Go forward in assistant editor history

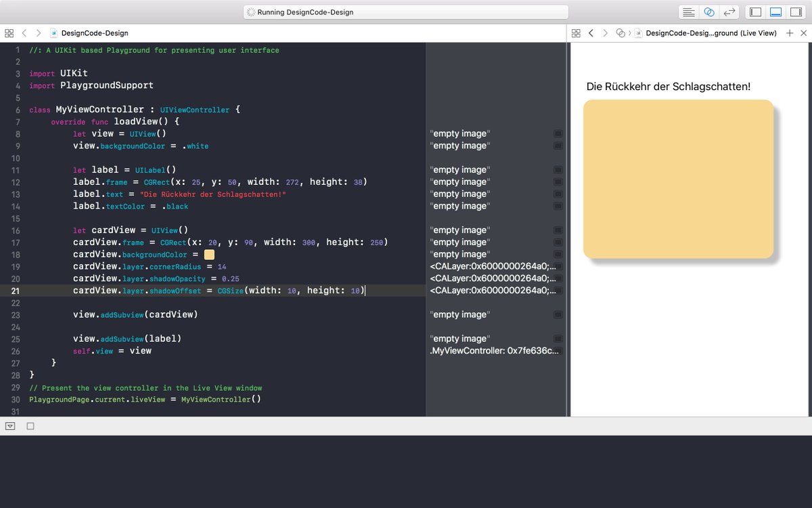[605, 33]
